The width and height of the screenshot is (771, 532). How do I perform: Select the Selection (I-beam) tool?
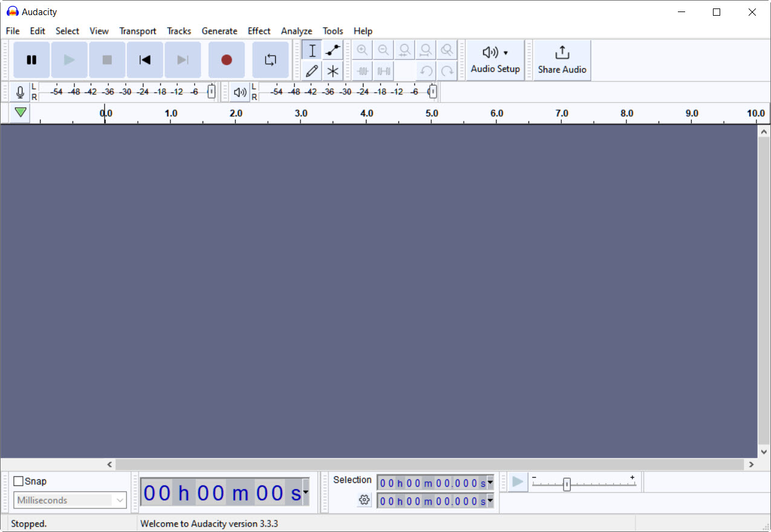(x=312, y=50)
